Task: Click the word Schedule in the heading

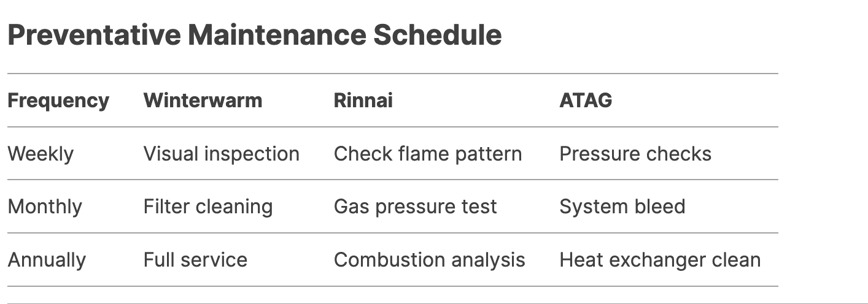Action: click(438, 35)
